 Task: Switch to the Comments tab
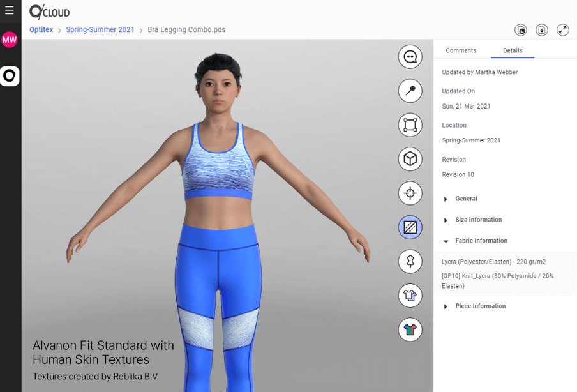click(x=461, y=50)
